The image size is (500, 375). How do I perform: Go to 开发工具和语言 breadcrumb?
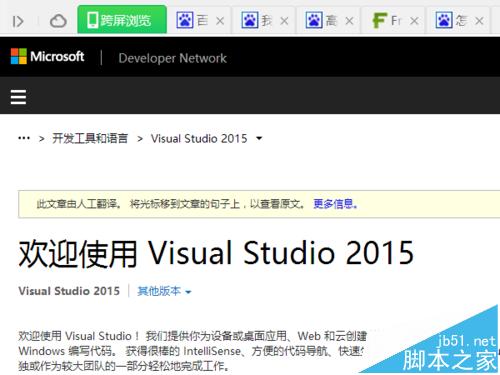tap(90, 138)
